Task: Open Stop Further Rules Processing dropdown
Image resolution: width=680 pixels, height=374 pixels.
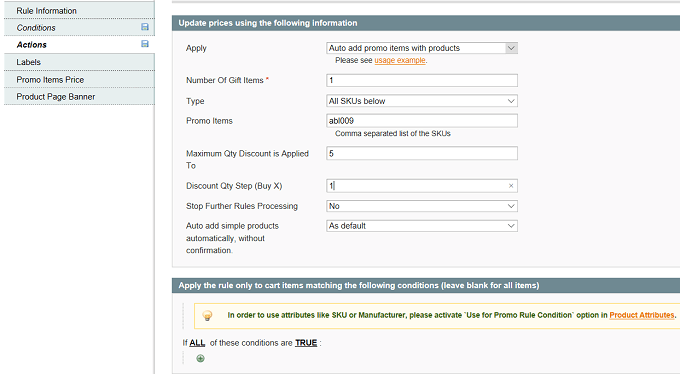Action: (422, 206)
